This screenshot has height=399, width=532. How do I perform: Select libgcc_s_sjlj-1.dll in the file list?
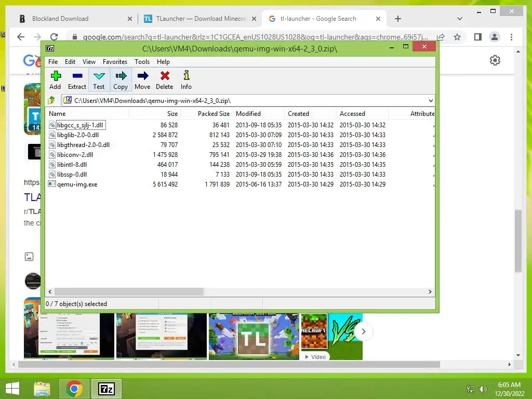pos(79,125)
